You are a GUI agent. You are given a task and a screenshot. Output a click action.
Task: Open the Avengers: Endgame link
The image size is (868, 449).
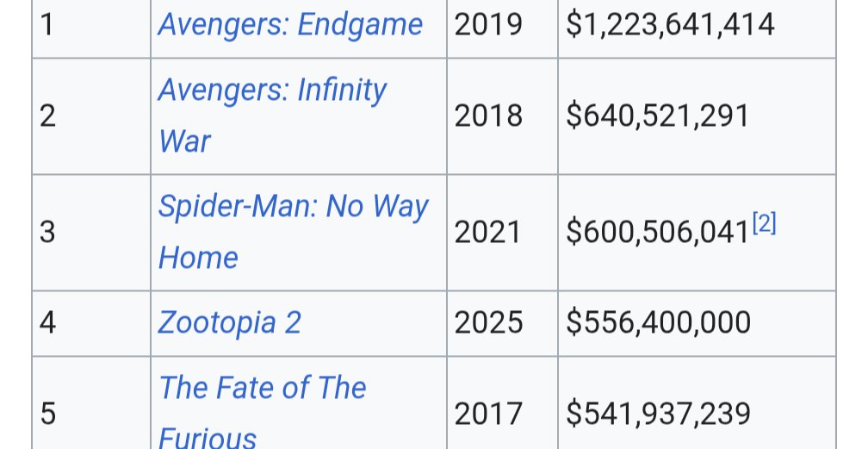pyautogui.click(x=290, y=25)
